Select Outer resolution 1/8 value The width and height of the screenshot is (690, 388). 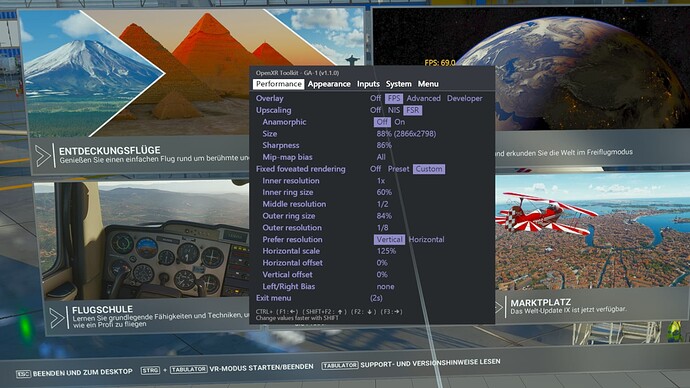382,228
